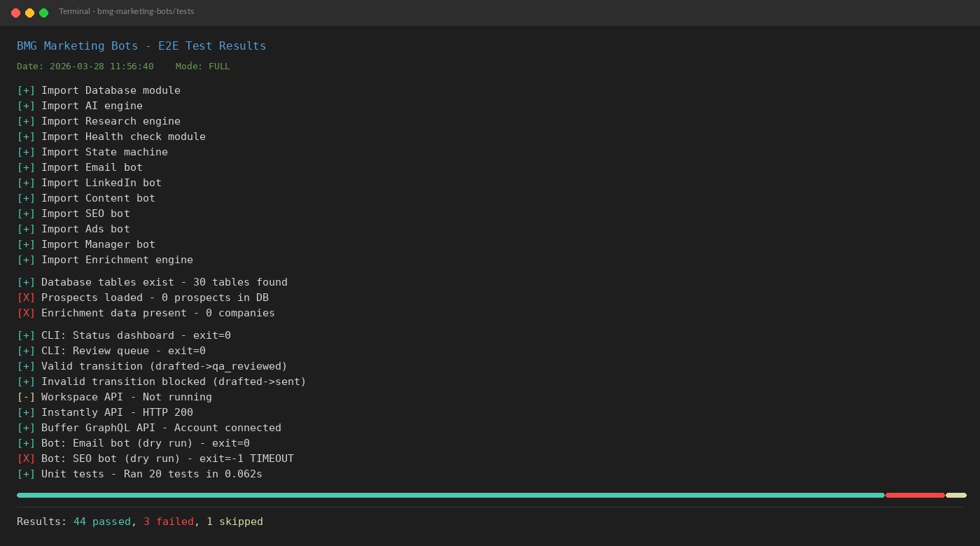Click 'Unit tests - Ran 20 tests' line

pos(139,474)
